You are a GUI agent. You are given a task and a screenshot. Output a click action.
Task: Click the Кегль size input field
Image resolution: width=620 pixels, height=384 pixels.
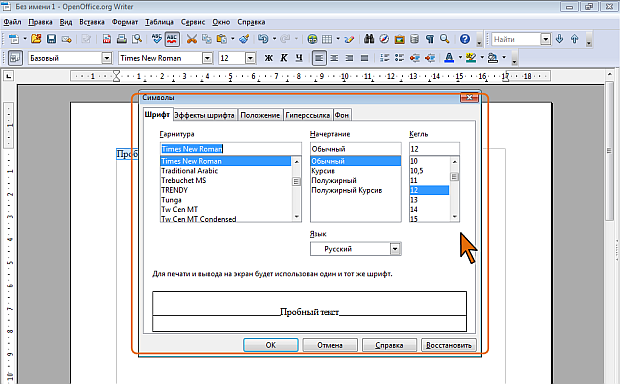(x=434, y=149)
